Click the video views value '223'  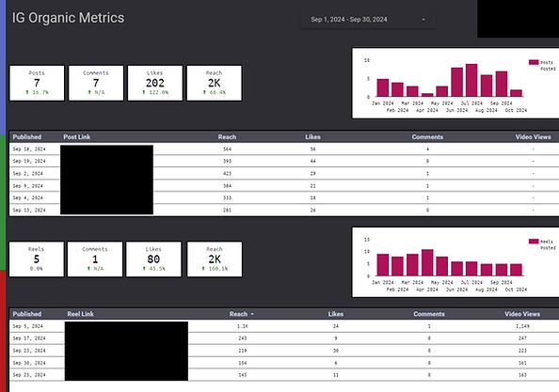pyautogui.click(x=522, y=351)
